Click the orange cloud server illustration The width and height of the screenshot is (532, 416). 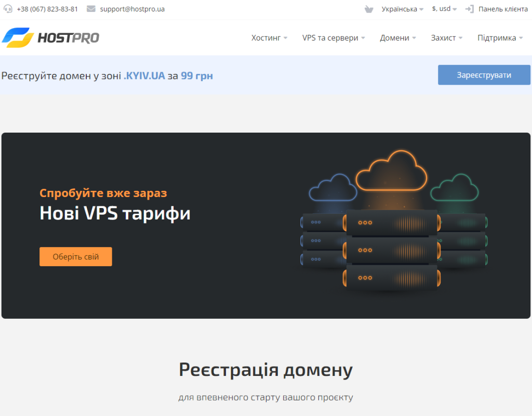[x=392, y=224]
